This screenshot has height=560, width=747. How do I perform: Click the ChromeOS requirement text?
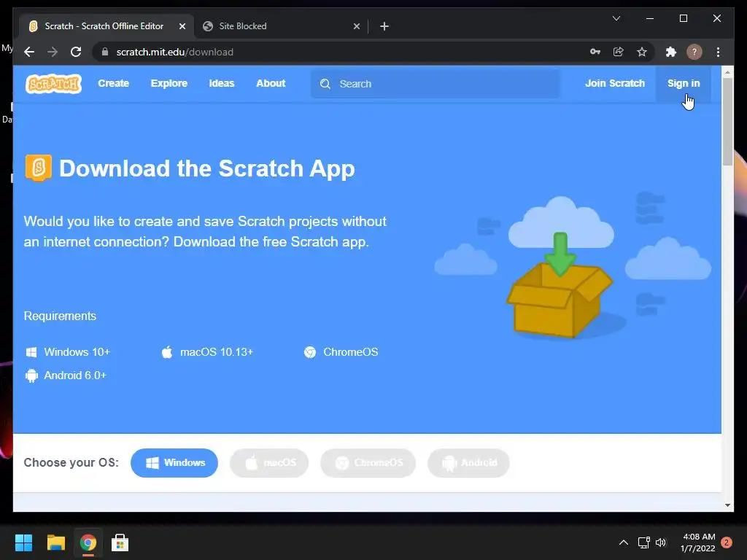(351, 352)
